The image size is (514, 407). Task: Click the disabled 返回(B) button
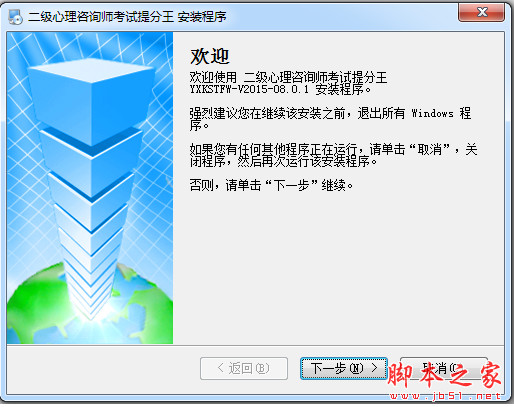coord(244,368)
